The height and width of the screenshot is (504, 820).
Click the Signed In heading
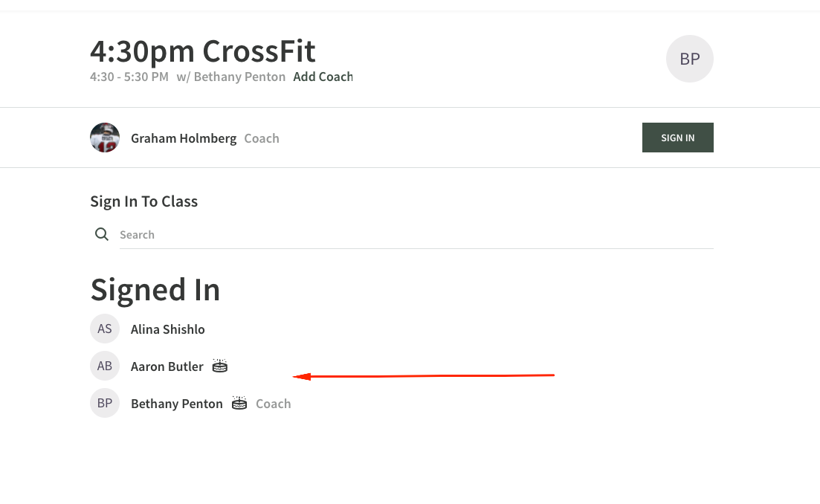[155, 290]
